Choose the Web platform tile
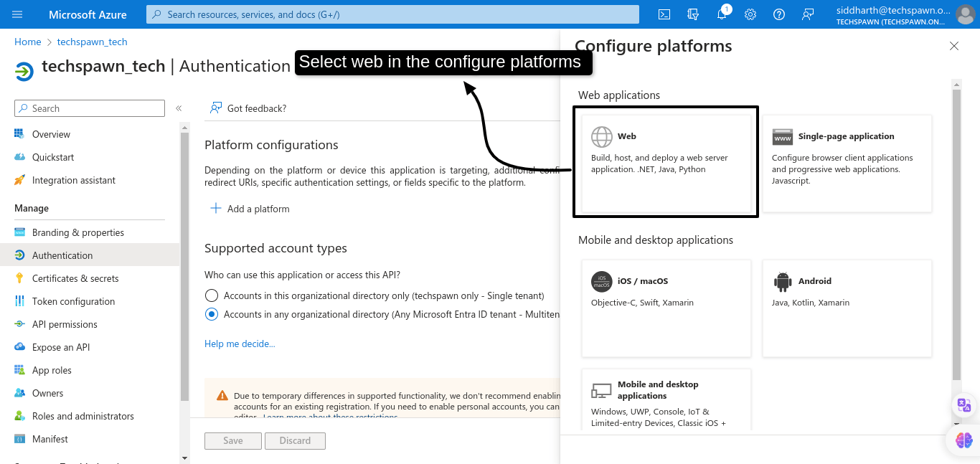 click(666, 162)
